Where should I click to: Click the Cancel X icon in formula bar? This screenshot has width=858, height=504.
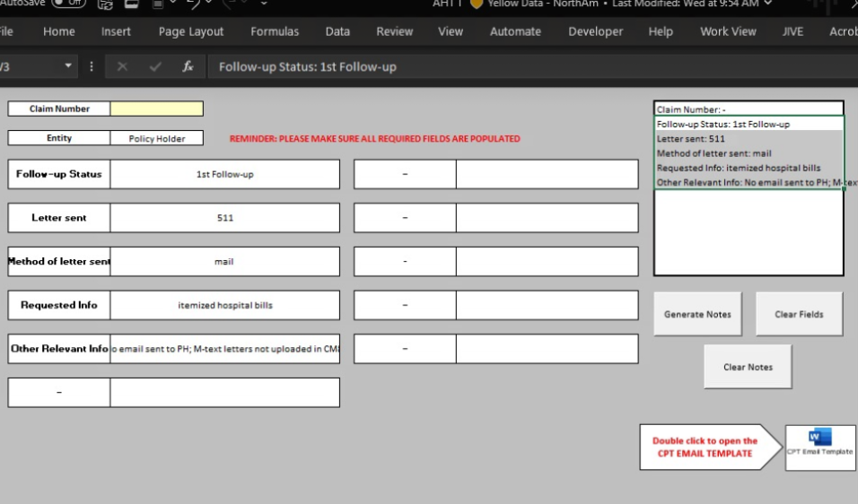click(122, 66)
